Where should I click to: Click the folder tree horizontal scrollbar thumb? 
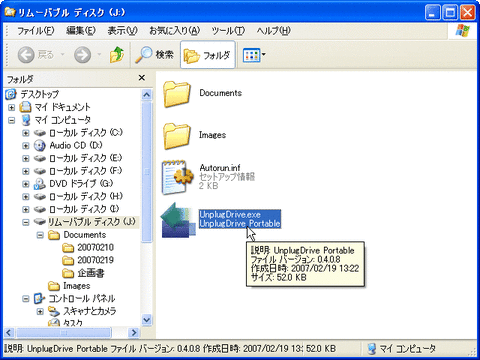[64, 332]
